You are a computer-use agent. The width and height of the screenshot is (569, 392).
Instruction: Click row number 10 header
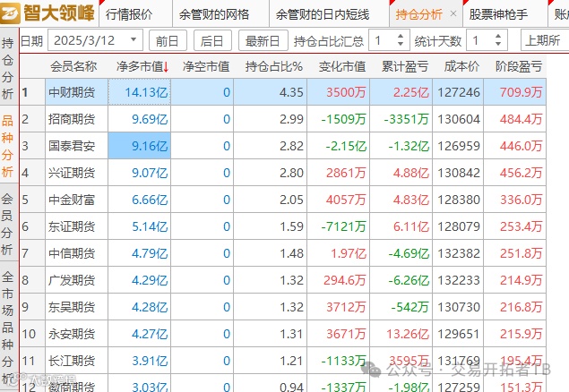pos(32,333)
